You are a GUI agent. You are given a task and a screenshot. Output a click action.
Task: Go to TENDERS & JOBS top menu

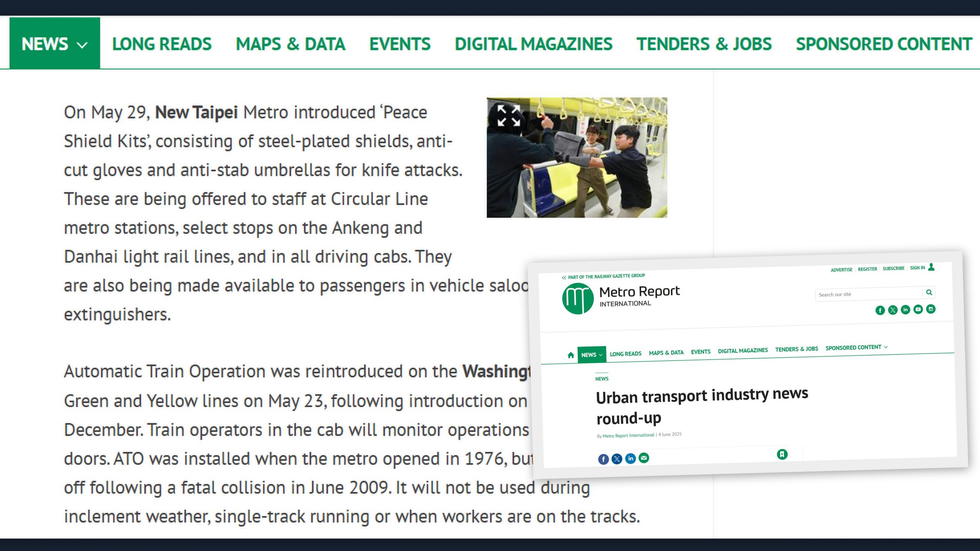pos(704,44)
